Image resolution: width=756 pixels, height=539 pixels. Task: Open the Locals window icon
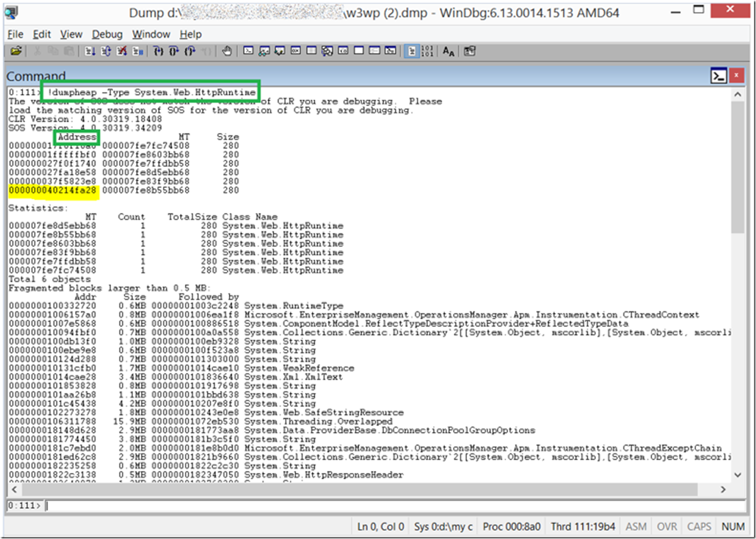(x=280, y=51)
